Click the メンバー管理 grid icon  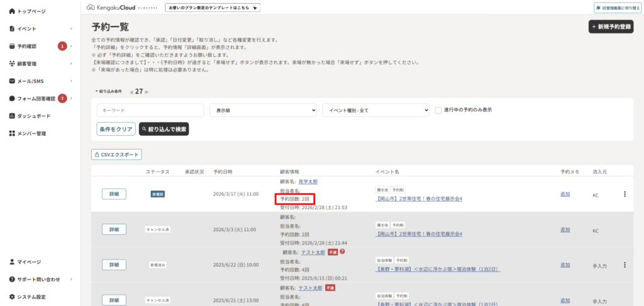pos(12,134)
